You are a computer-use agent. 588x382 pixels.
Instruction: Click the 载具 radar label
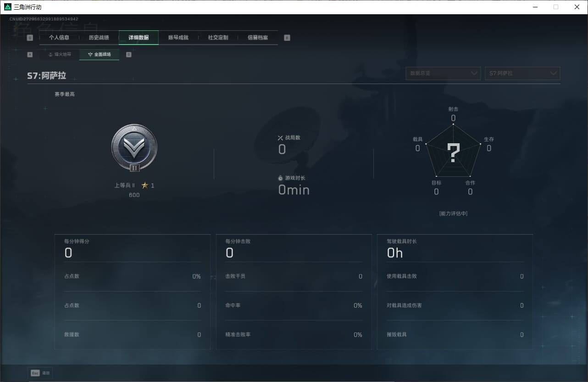[418, 139]
